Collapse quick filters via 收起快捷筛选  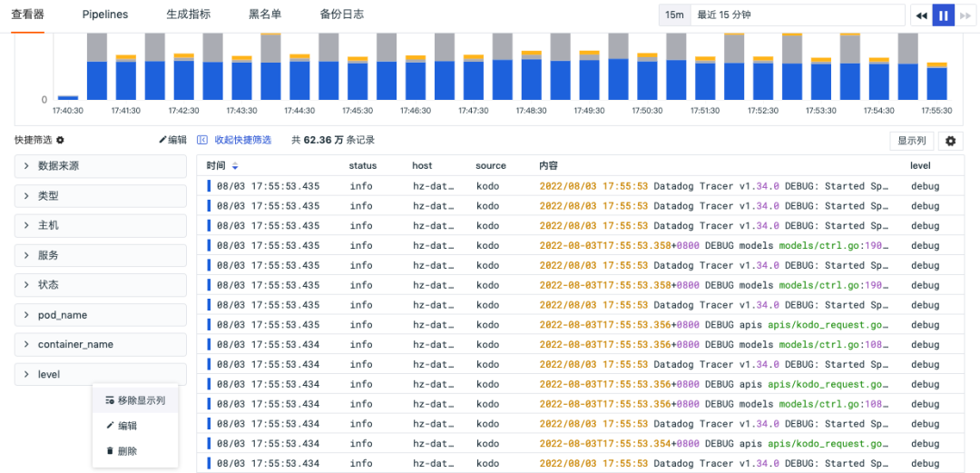point(234,140)
